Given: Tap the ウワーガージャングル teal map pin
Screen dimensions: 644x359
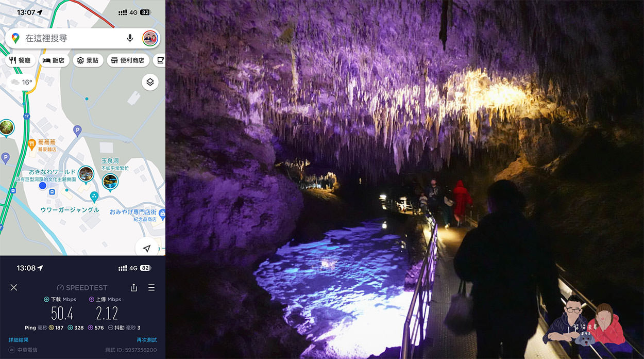Looking at the screenshot, I should (x=94, y=196).
